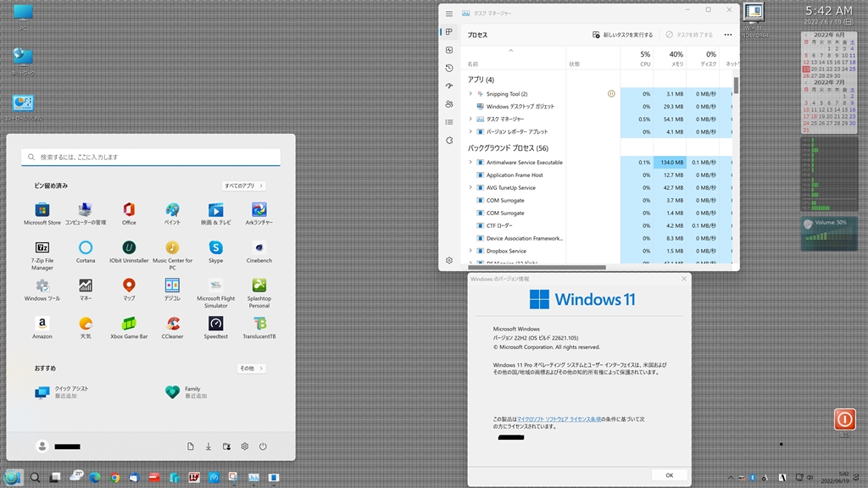Open the three-dot more options menu
Viewport: 868px width, 488px height.
[x=727, y=35]
